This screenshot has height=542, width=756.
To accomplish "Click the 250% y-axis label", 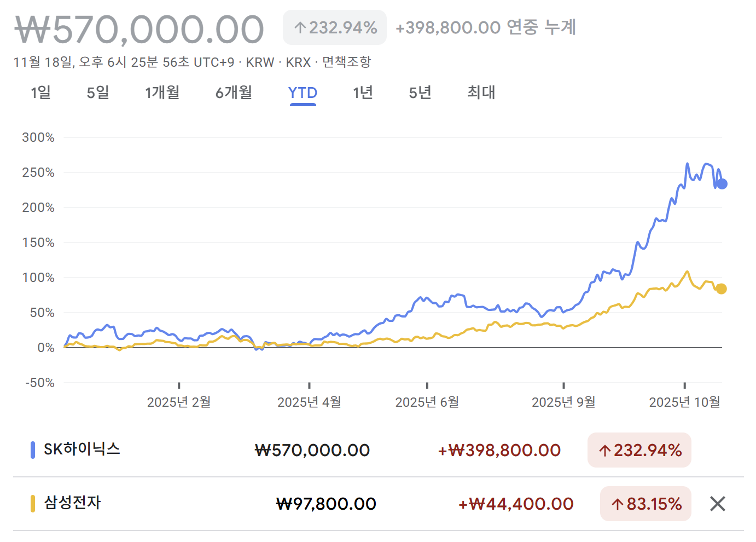I will pos(38,172).
